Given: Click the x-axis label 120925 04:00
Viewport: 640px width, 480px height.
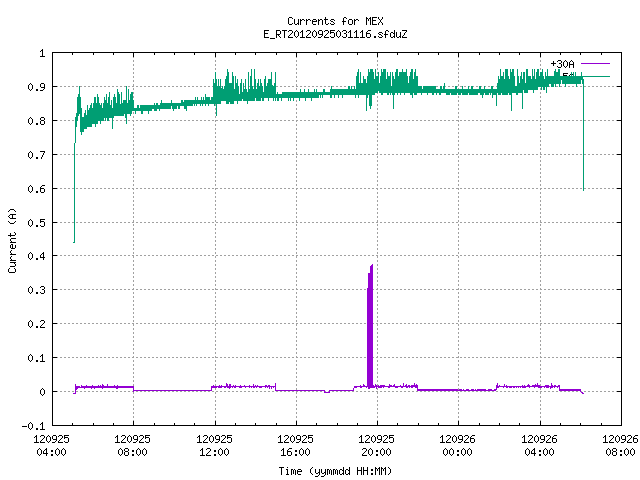Looking at the screenshot, I should [51, 446].
